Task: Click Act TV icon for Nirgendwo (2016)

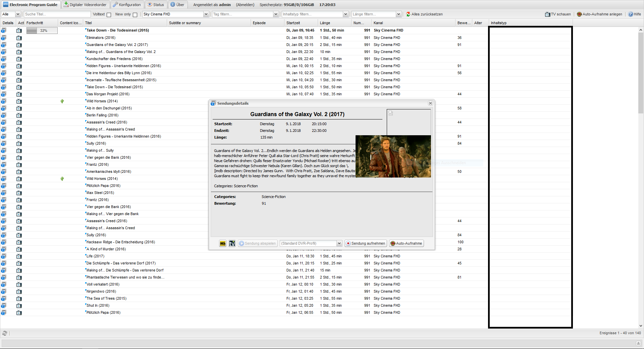Action: pos(19,291)
